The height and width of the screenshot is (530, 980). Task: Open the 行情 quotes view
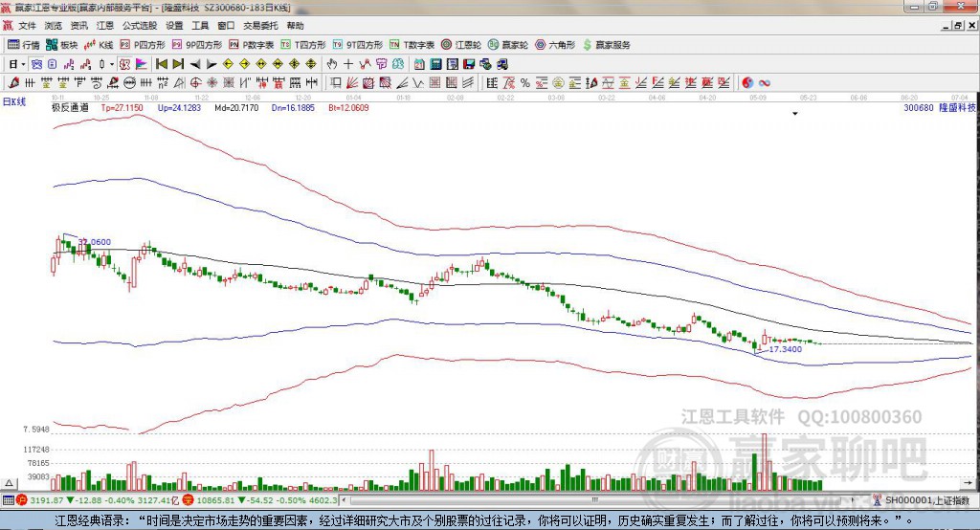(24, 45)
